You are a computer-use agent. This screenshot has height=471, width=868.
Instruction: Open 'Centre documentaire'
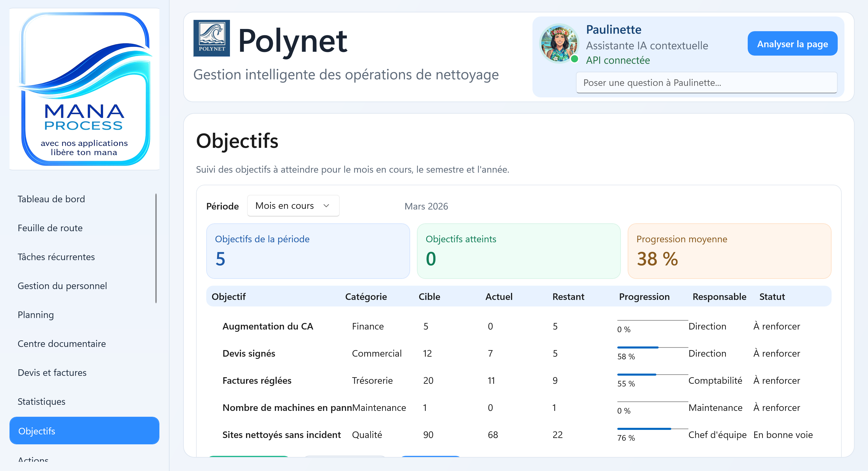click(x=62, y=344)
